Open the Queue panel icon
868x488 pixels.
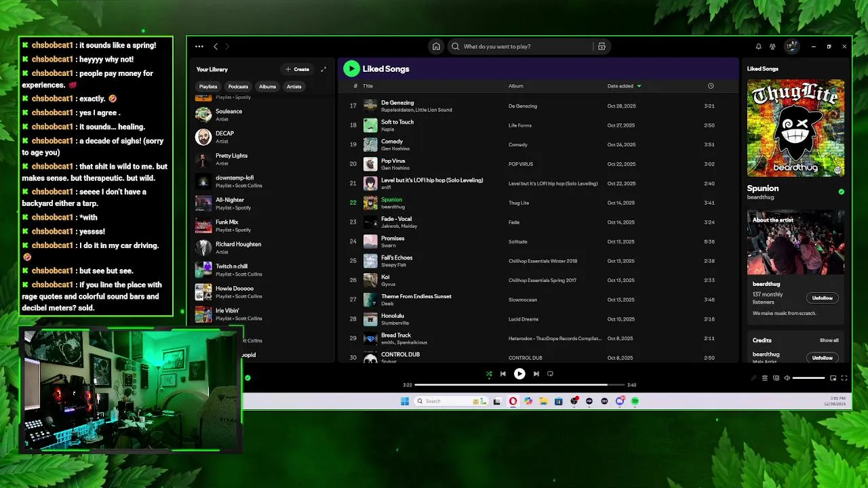(x=765, y=378)
